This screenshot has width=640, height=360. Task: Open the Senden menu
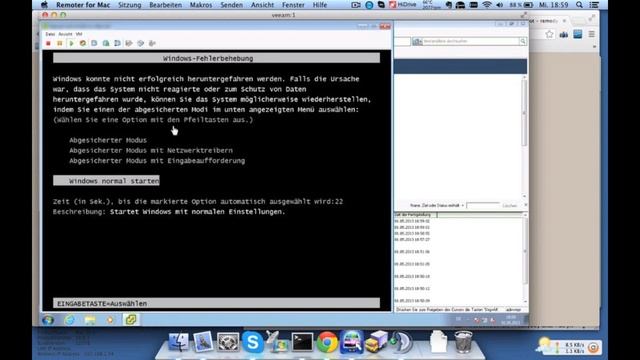point(231,5)
